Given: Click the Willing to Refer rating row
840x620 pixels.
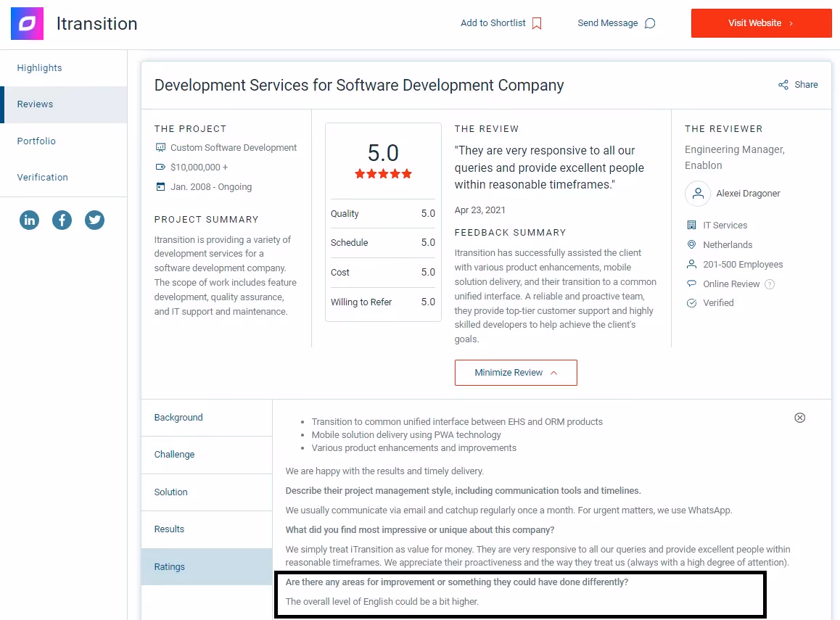Looking at the screenshot, I should [383, 302].
